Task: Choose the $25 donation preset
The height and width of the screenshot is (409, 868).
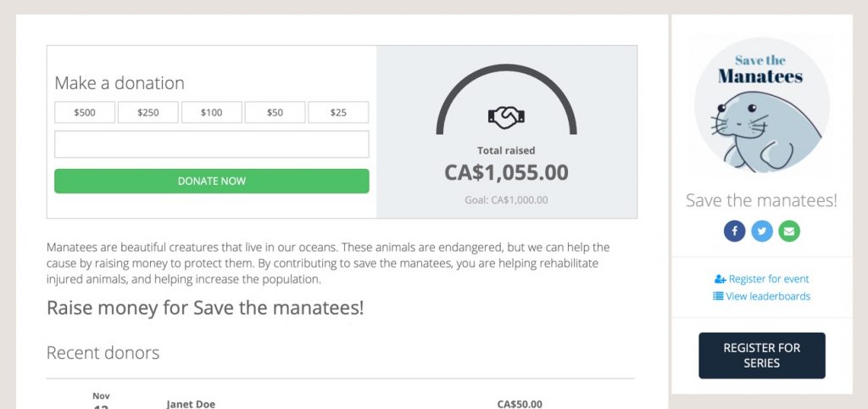Action: click(x=338, y=112)
